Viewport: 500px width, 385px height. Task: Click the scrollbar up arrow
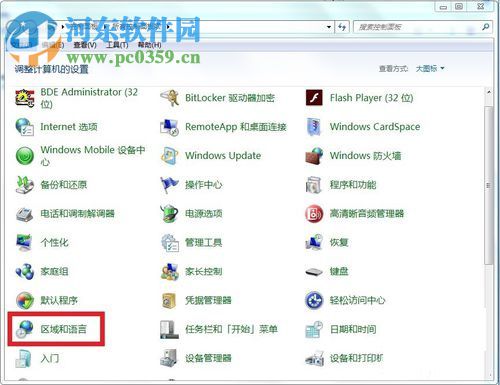tap(489, 92)
